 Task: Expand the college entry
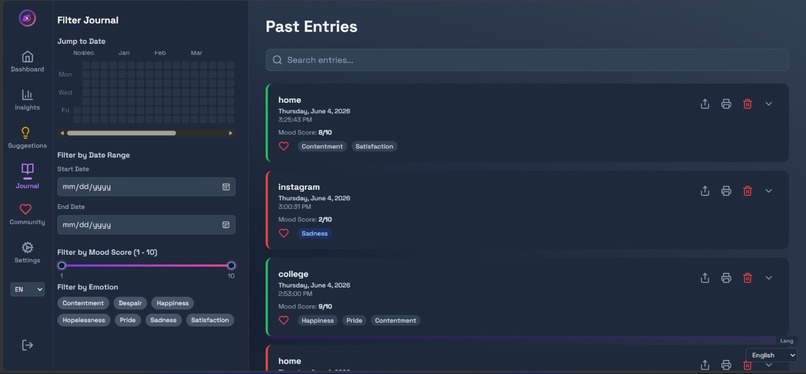768,278
